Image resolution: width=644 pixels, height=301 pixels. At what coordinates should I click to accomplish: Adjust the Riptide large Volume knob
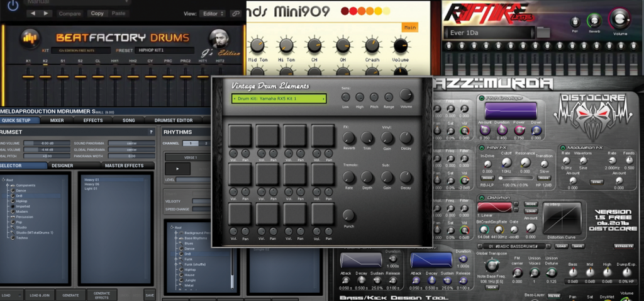(619, 19)
